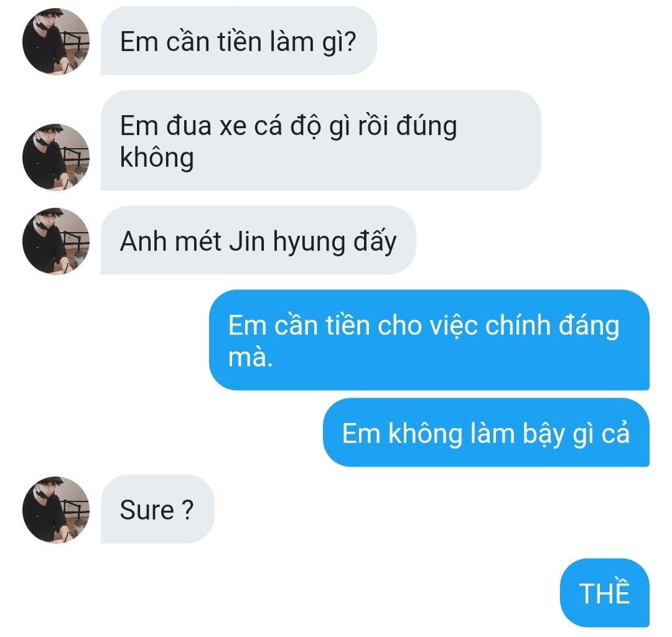Click the word "mà." in the blue bubble
This screenshot has width=672, height=637.
[x=250, y=357]
